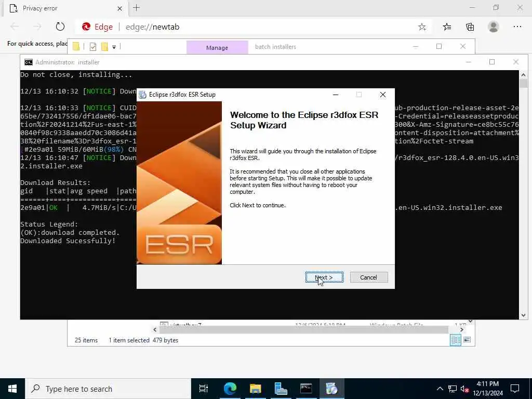This screenshot has width=532, height=399.
Task: Click File Explorer properties checkmark quick access icon
Action: point(93,47)
